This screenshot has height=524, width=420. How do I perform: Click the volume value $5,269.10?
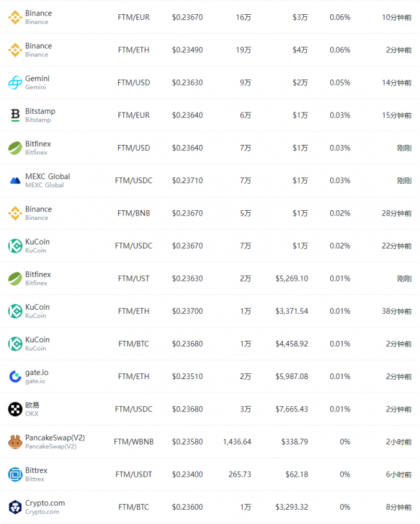tap(292, 279)
